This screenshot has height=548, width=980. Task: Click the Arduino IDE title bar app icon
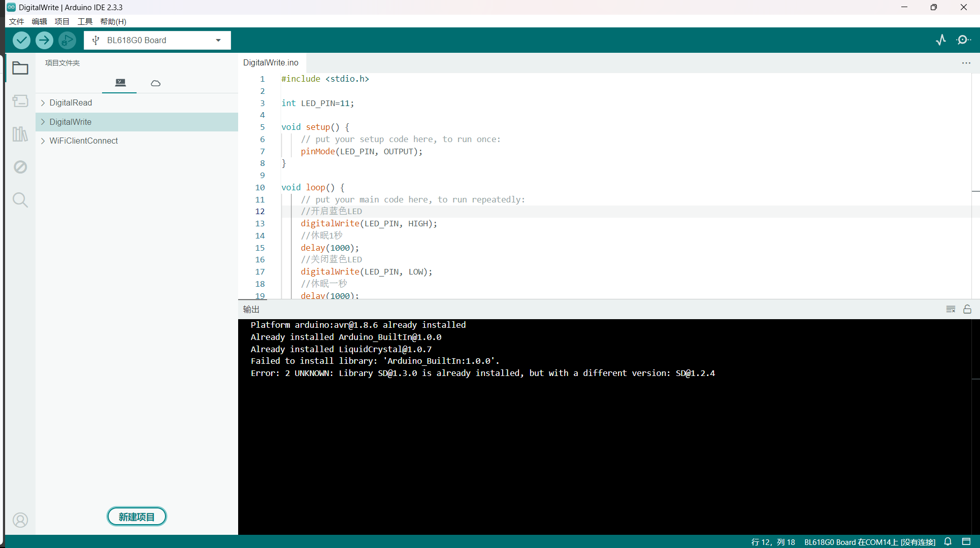[11, 7]
